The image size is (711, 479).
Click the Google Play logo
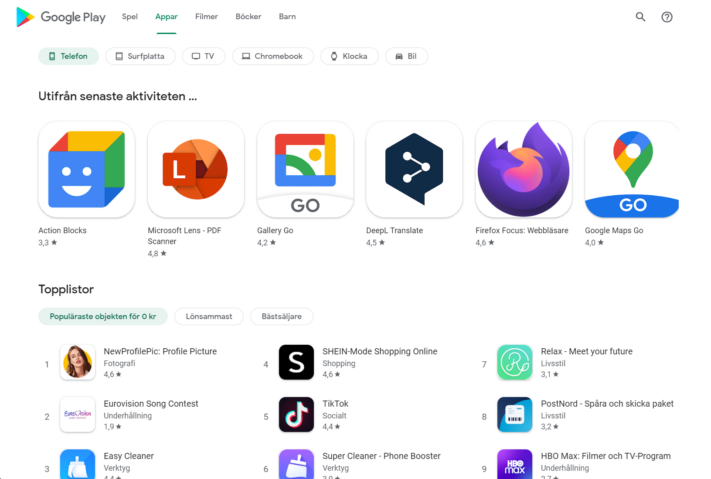click(61, 17)
